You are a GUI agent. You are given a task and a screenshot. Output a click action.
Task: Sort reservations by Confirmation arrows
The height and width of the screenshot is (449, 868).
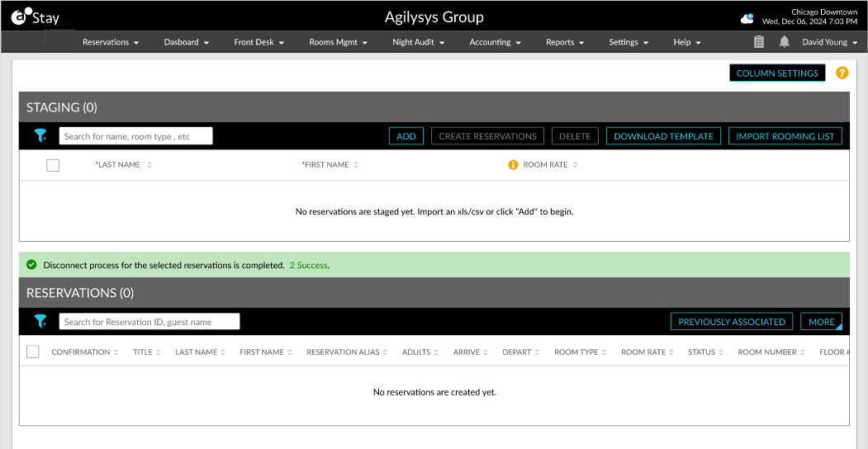(x=116, y=352)
